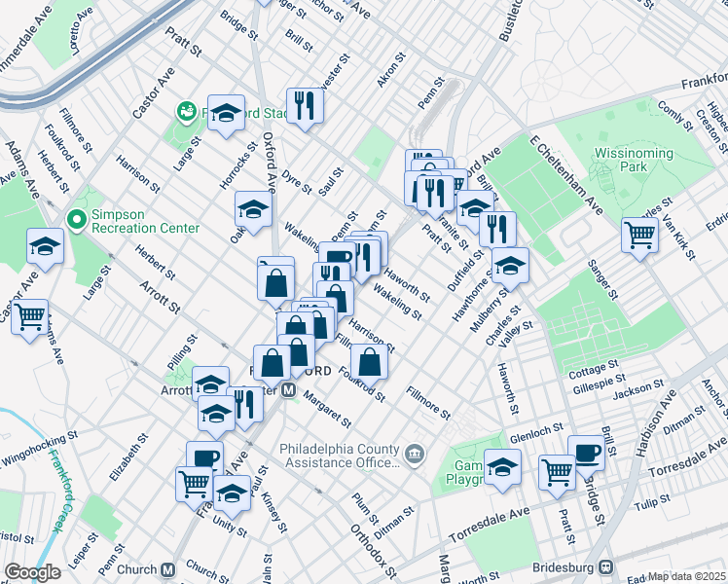Image resolution: width=728 pixels, height=584 pixels.
Task: Click the Map data ©2025 attribution
Action: point(687,576)
